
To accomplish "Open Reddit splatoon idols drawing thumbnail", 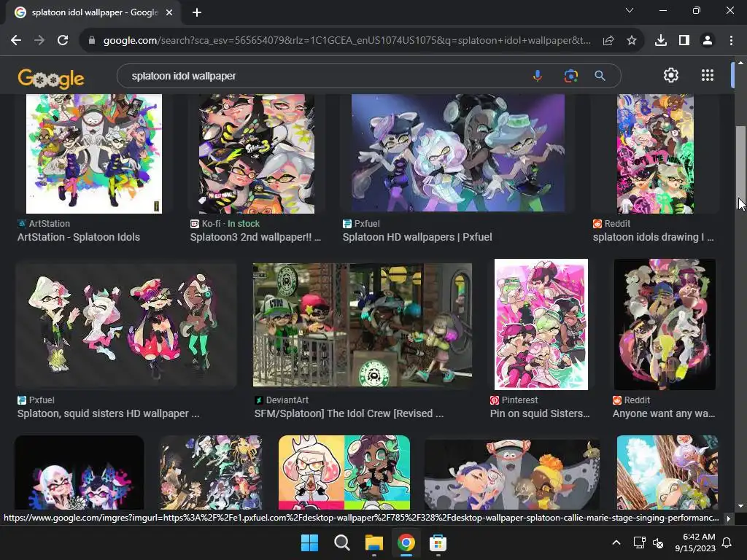I will pos(655,153).
